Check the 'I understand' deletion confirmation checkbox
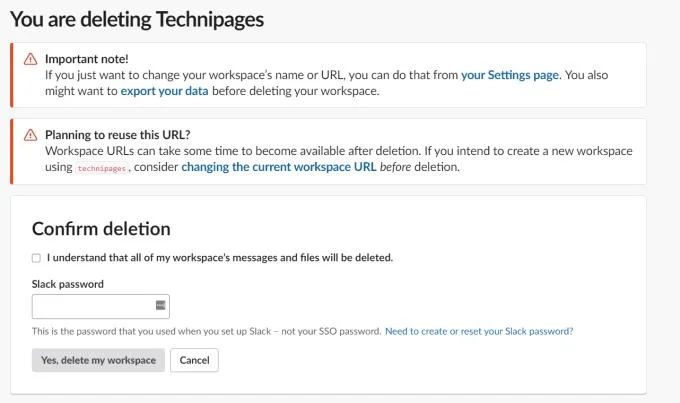This screenshot has width=680, height=403. [36, 258]
